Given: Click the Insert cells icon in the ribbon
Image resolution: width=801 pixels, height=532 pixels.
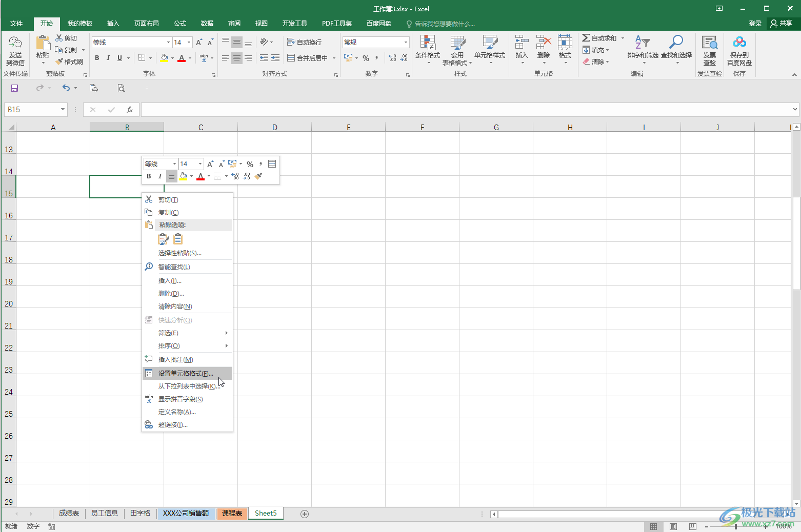Looking at the screenshot, I should 522,43.
